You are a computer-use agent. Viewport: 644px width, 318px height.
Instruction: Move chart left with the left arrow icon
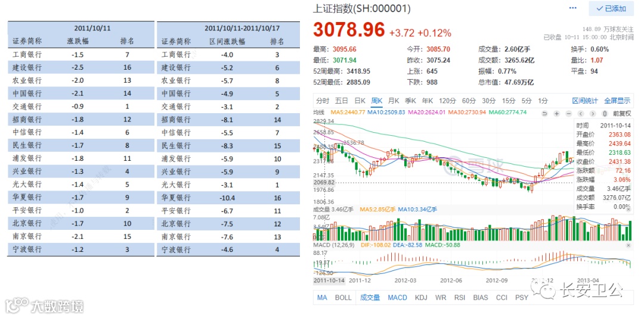coord(581,114)
